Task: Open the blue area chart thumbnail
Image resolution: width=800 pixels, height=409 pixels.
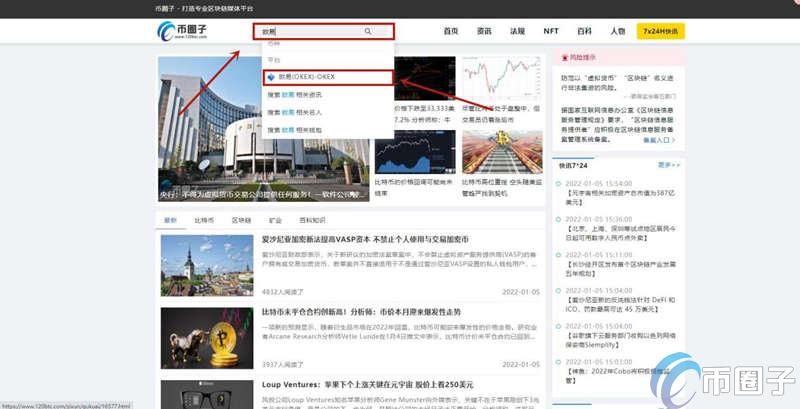Action: (x=415, y=152)
